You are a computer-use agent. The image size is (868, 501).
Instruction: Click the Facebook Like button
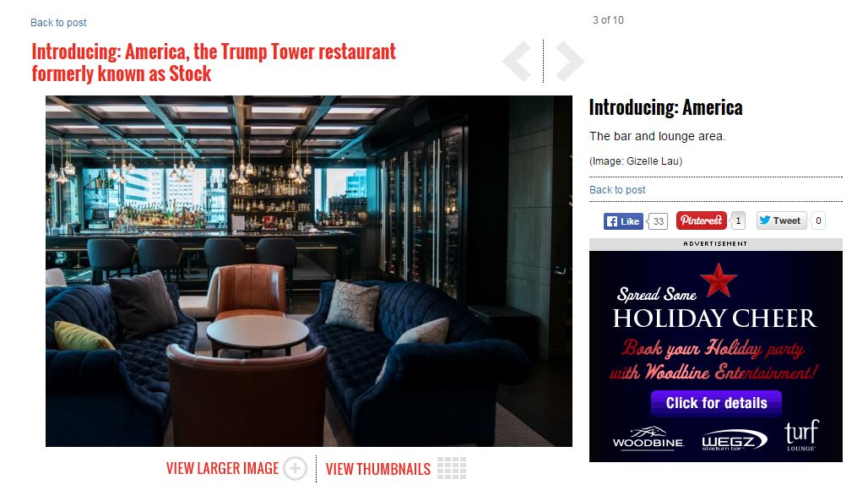623,221
